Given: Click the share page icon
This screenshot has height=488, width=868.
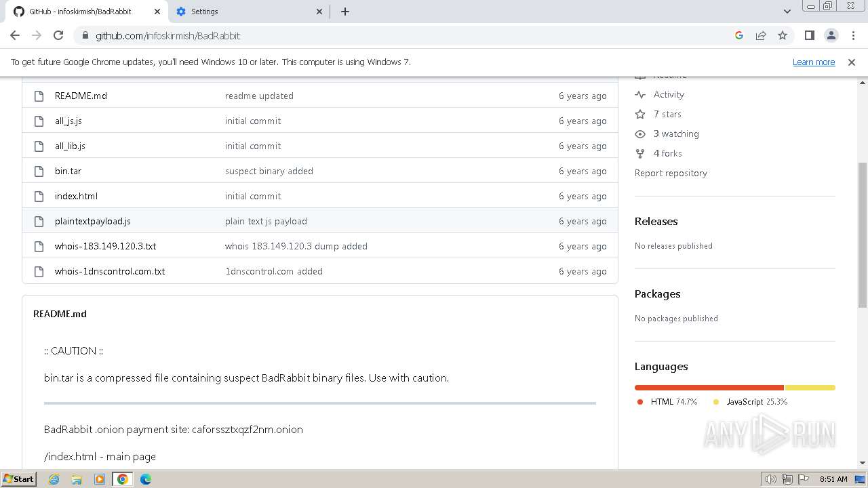Looking at the screenshot, I should tap(761, 35).
